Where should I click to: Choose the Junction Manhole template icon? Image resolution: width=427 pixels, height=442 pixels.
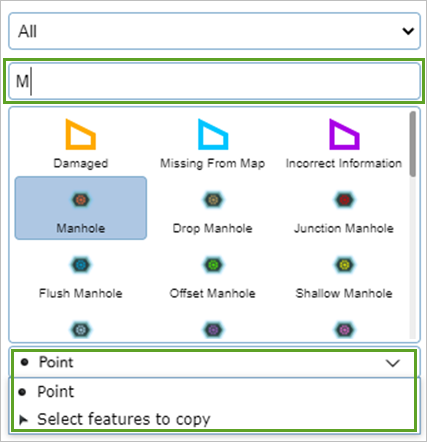point(344,200)
